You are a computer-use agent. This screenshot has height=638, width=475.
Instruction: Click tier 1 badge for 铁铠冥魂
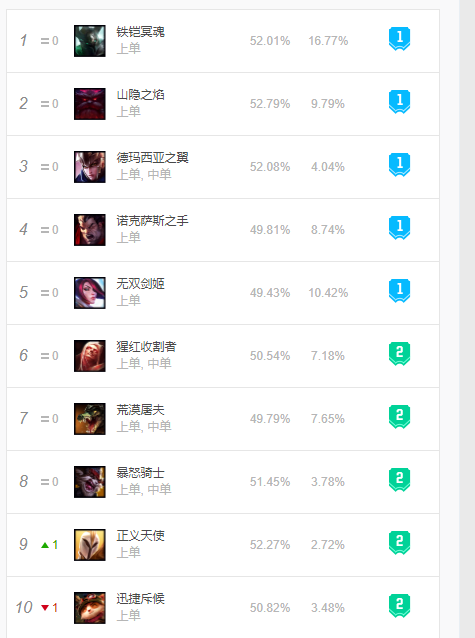[x=399, y=39]
